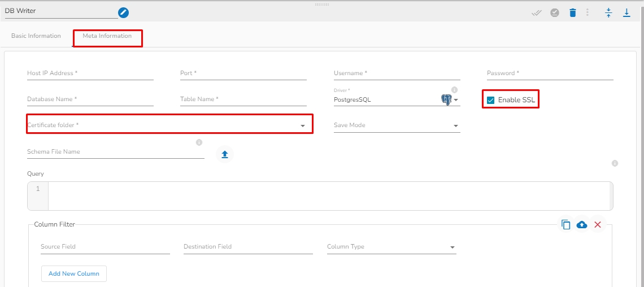This screenshot has width=644, height=287.
Task: Click the download arrow icon at top right
Action: (x=626, y=12)
